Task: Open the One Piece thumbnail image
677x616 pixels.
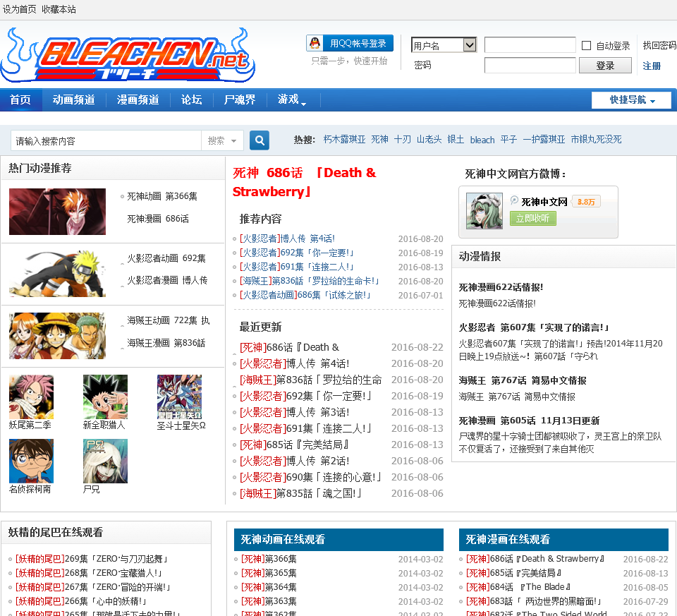Action: point(57,336)
